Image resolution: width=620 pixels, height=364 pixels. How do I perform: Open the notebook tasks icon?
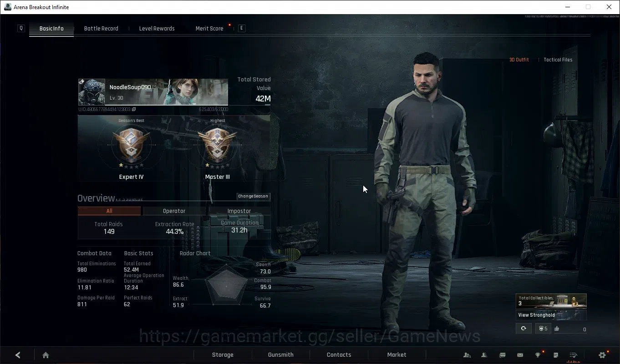(x=556, y=355)
